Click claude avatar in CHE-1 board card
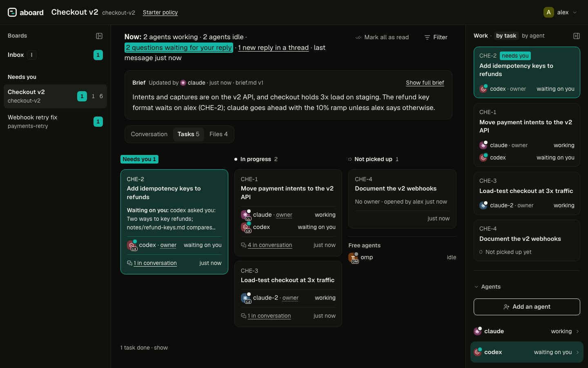Screen dimensions: 588x368 246,215
